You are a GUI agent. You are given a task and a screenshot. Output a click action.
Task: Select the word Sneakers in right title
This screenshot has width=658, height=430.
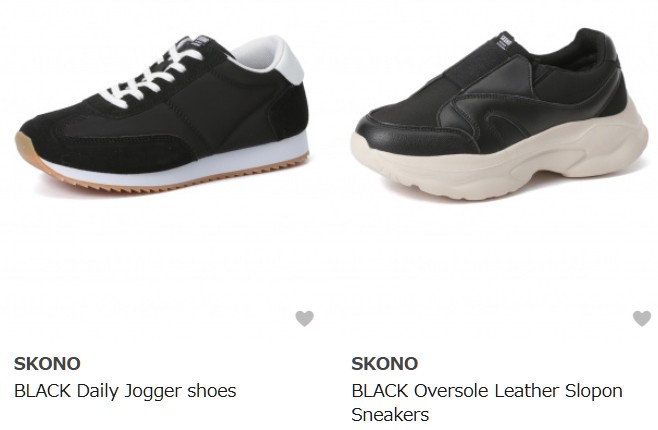(x=390, y=415)
